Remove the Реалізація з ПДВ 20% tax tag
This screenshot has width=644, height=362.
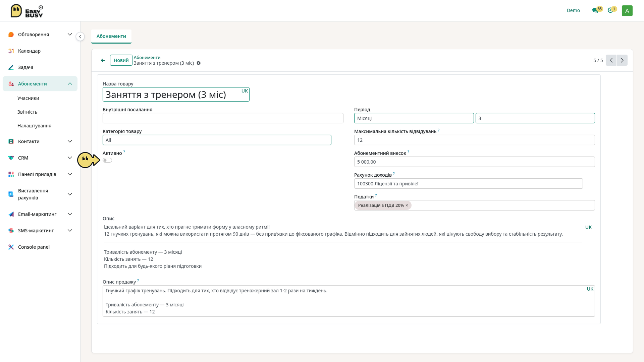click(407, 205)
